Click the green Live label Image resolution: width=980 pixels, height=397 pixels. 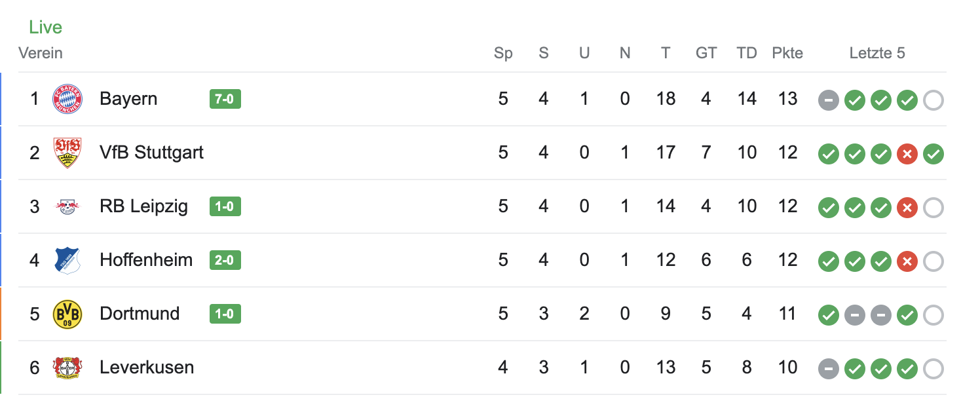point(45,27)
